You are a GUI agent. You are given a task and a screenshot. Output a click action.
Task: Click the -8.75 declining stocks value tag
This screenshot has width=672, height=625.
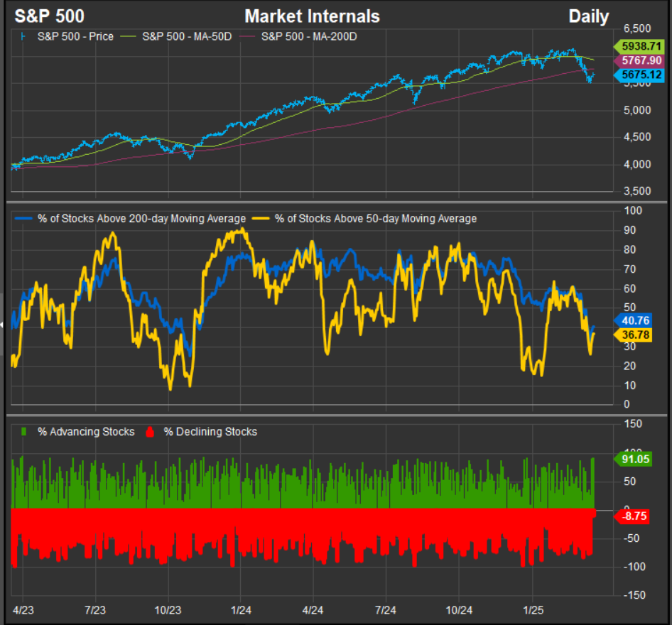tap(632, 516)
